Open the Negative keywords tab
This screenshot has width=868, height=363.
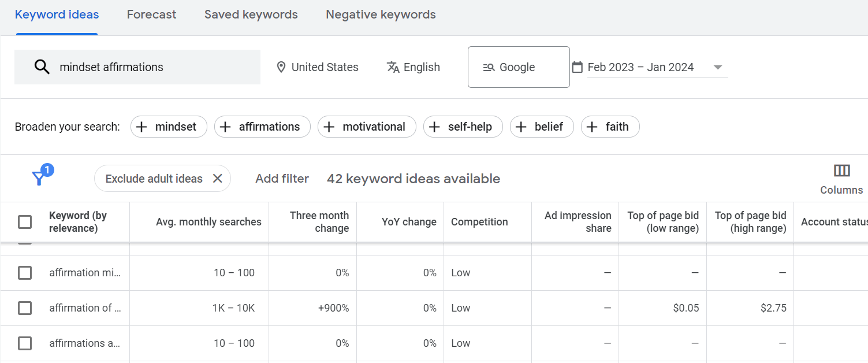[380, 14]
